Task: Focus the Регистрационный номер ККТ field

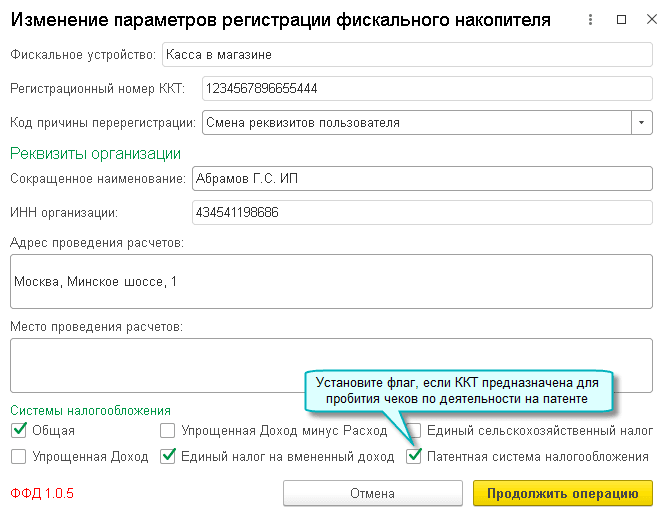Action: (427, 89)
